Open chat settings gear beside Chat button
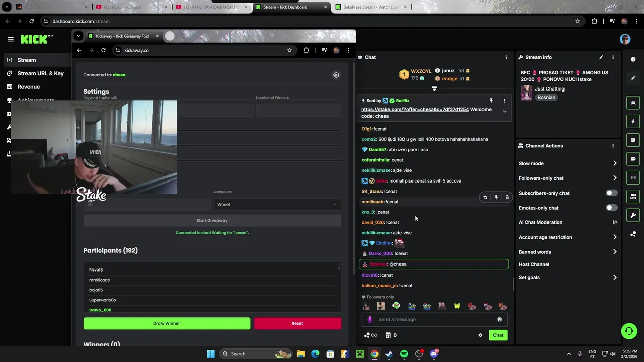644x362 pixels. tap(480, 335)
